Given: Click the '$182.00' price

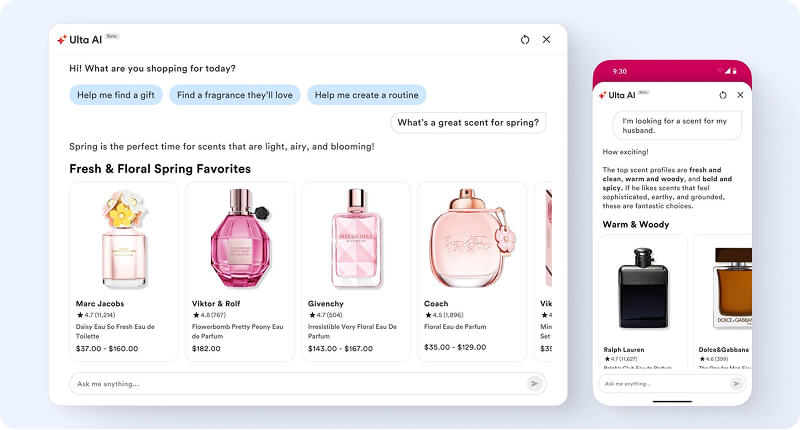Looking at the screenshot, I should click(x=206, y=348).
